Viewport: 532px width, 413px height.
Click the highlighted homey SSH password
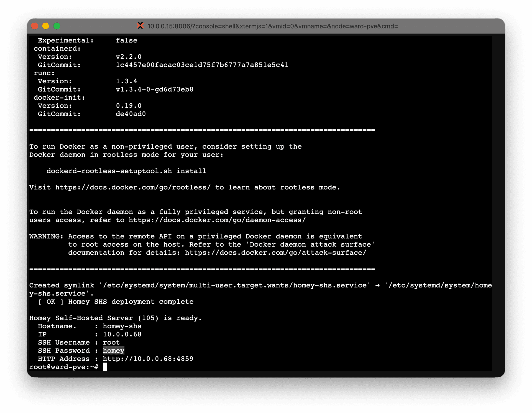pos(113,351)
